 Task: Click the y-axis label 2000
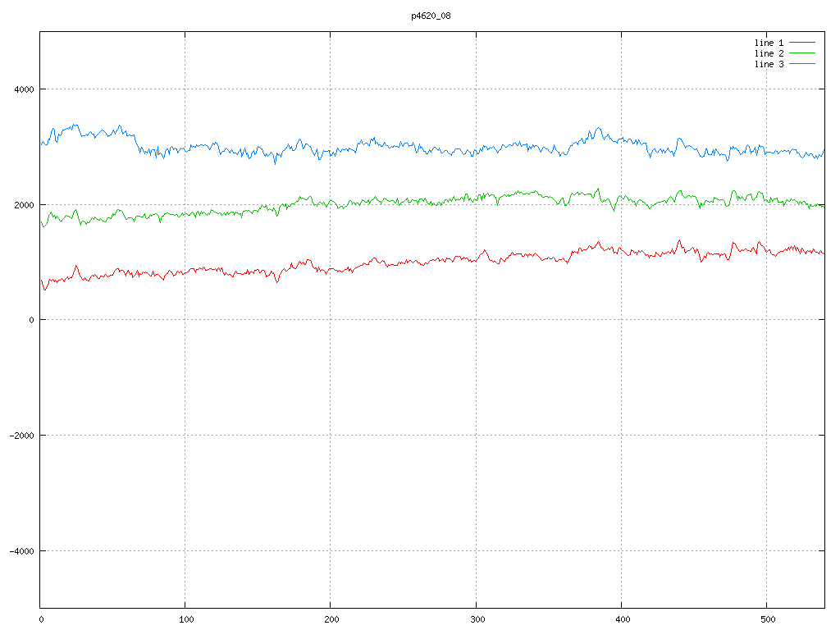click(x=24, y=205)
